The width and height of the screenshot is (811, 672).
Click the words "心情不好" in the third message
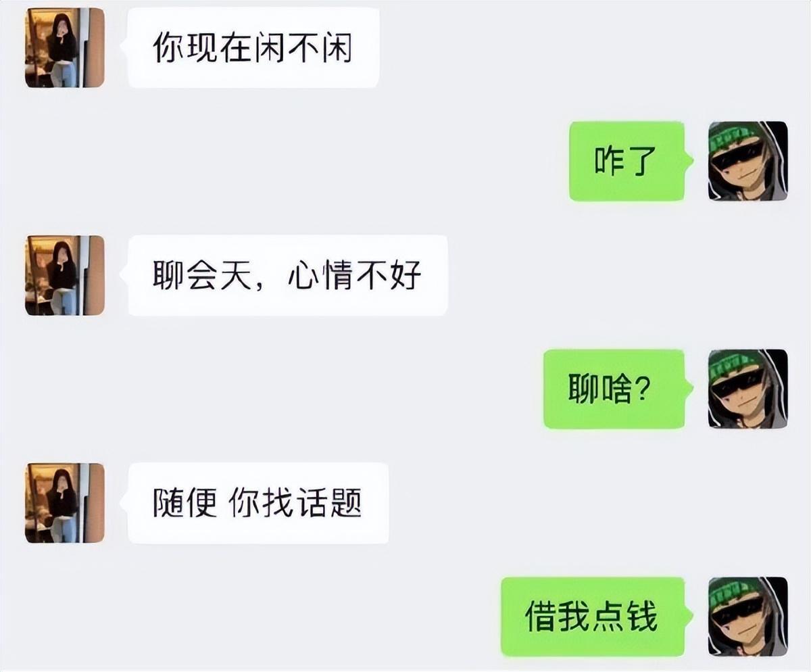tap(355, 275)
